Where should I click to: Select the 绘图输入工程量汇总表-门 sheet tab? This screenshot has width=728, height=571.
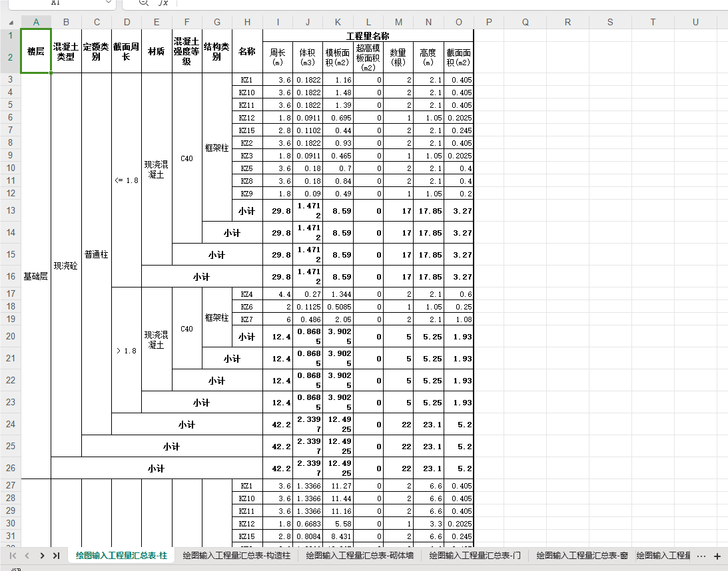point(475,555)
